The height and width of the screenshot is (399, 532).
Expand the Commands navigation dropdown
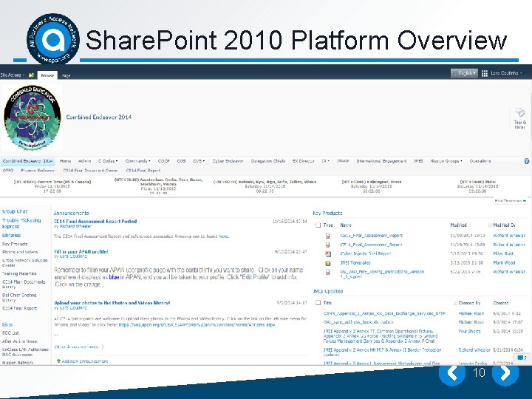(x=137, y=161)
